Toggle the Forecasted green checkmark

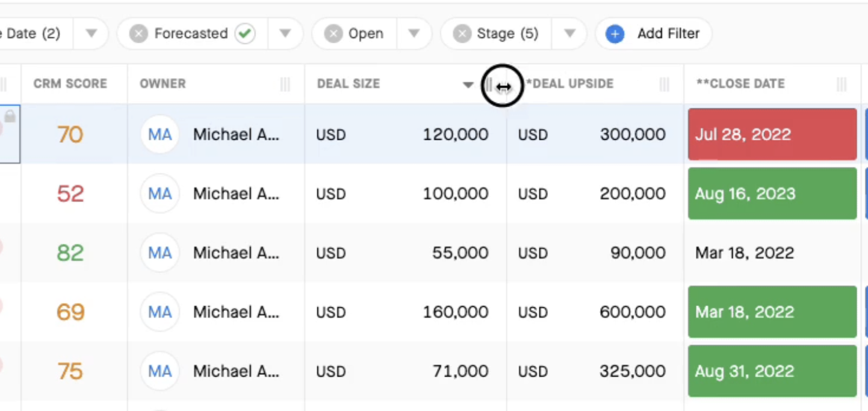point(244,34)
